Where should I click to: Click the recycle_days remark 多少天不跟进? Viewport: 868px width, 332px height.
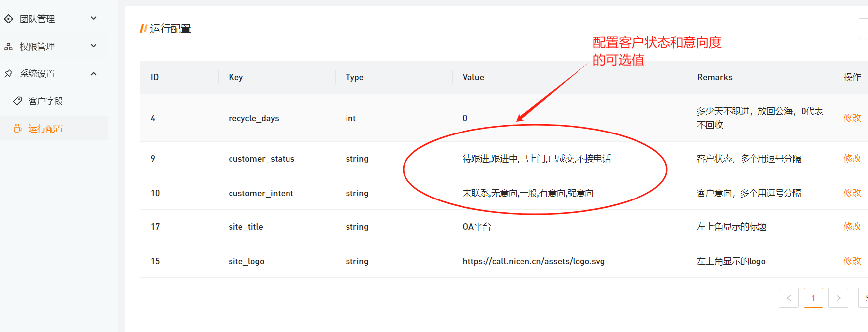pyautogui.click(x=760, y=118)
